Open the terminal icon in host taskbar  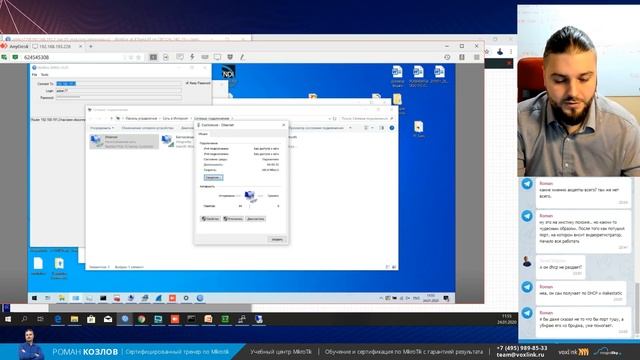pyautogui.click(x=191, y=320)
